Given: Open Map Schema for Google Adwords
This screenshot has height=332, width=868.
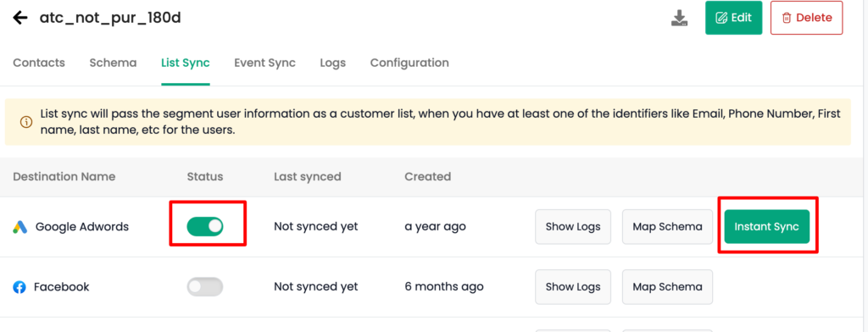Looking at the screenshot, I should tap(668, 227).
